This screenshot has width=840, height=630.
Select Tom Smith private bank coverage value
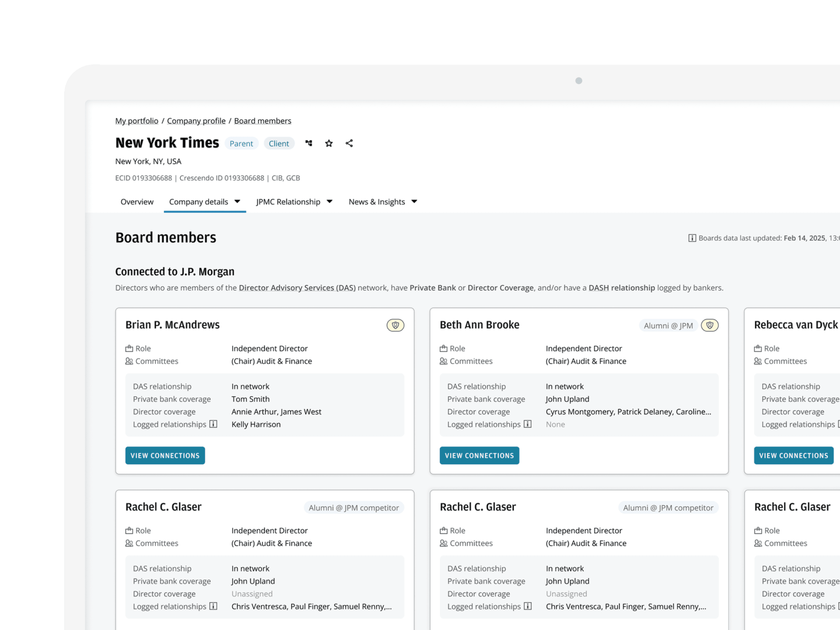tap(251, 399)
